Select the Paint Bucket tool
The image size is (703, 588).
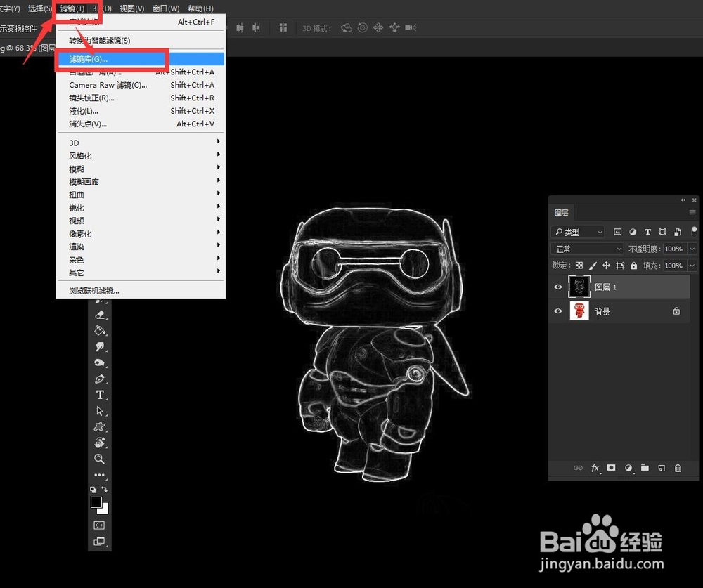(100, 331)
